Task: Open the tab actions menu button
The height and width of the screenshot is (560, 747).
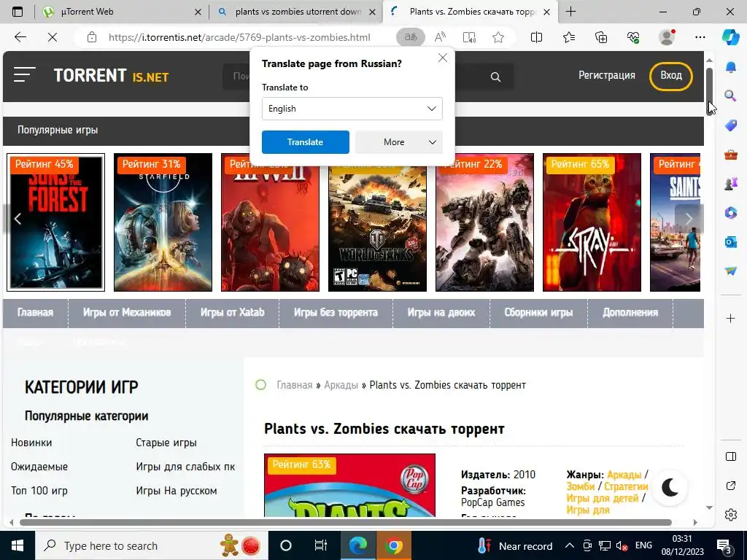Action: click(x=18, y=12)
